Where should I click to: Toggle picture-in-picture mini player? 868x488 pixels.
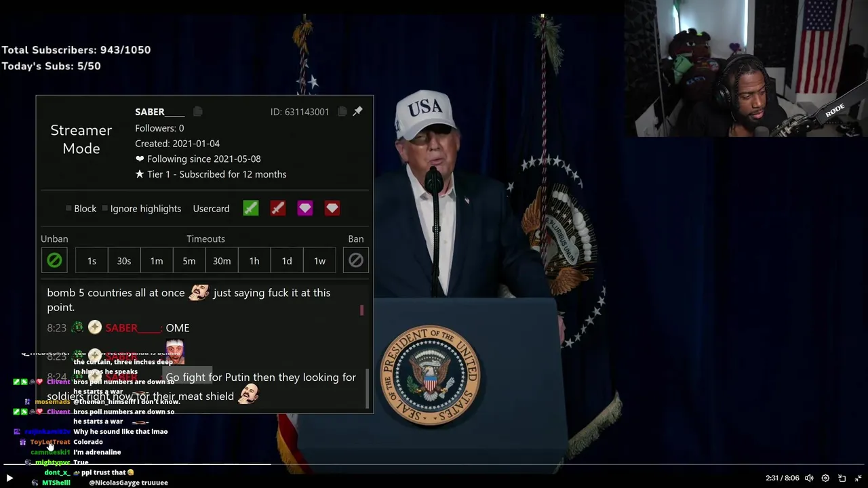coord(842,478)
